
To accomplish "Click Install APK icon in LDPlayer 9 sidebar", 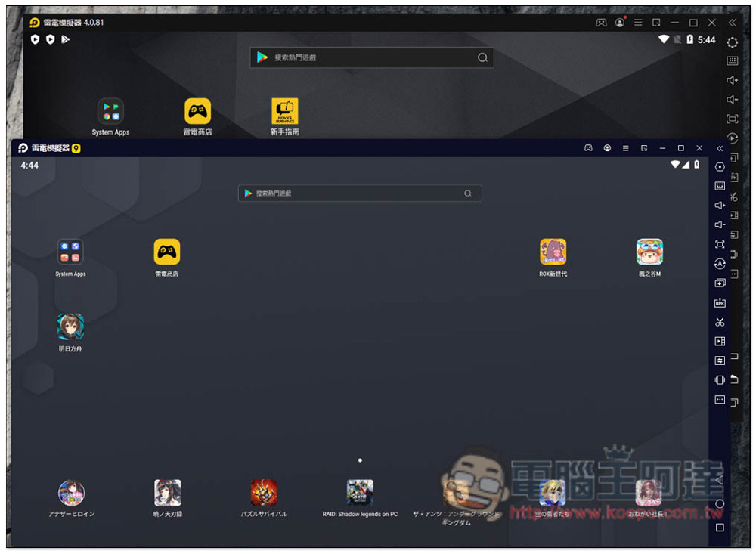I will coord(720,303).
